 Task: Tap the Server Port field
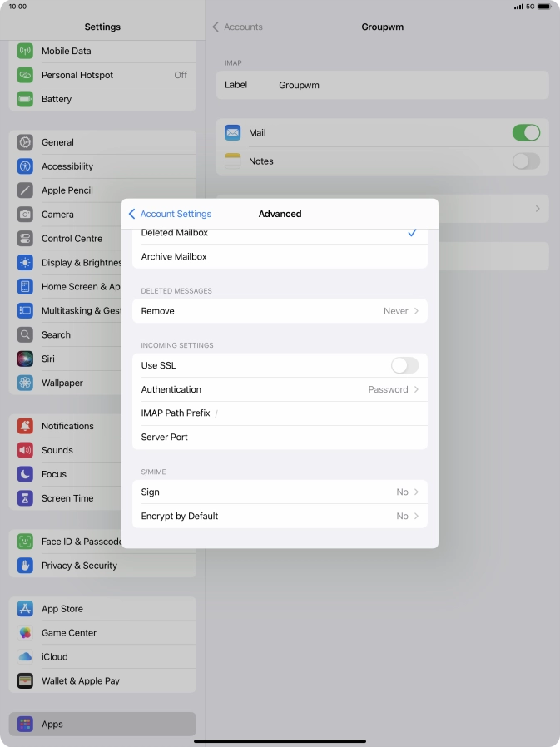(x=280, y=437)
